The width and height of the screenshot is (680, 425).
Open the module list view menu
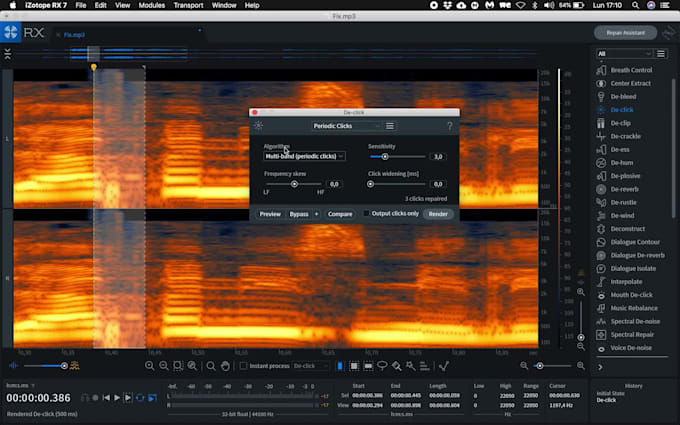660,54
